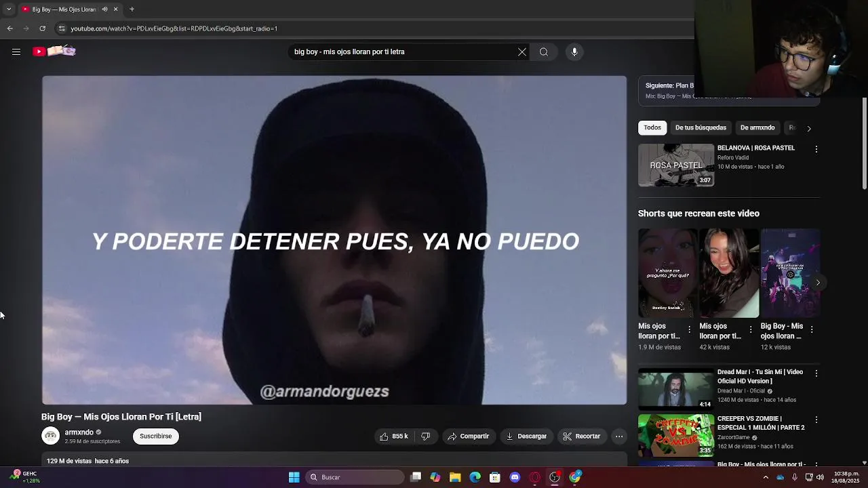Open the first Short, 1.9 M vistas

[667, 273]
